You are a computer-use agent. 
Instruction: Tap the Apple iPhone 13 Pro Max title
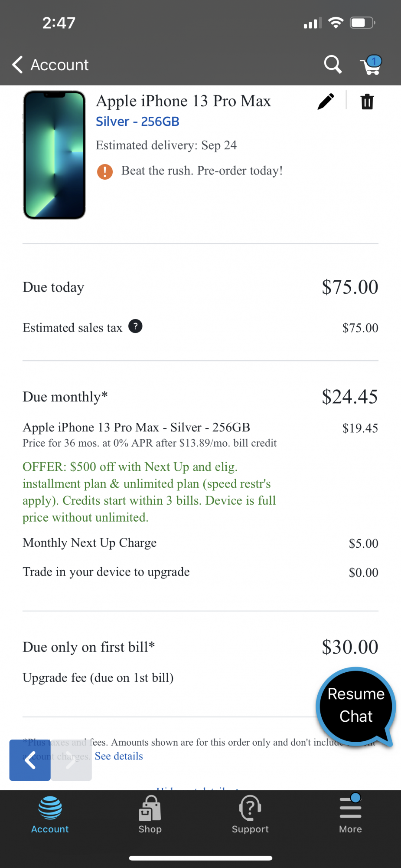183,101
